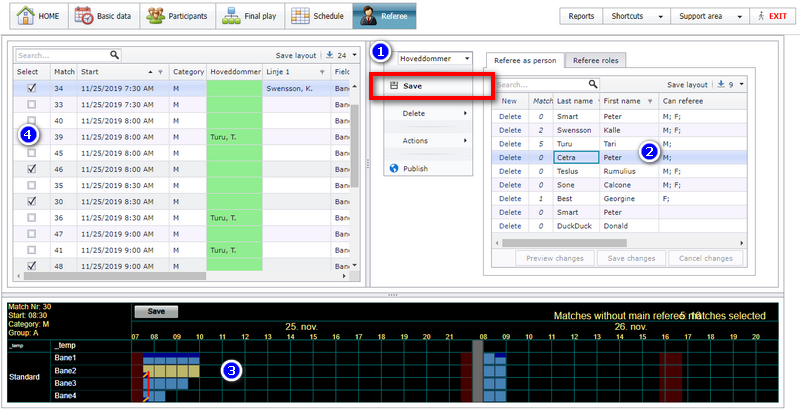
Task: Click Delete link for Turu row
Action: (510, 144)
